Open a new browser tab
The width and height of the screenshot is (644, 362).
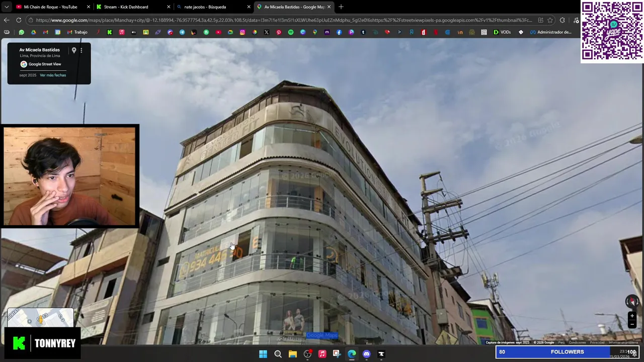pos(341,7)
